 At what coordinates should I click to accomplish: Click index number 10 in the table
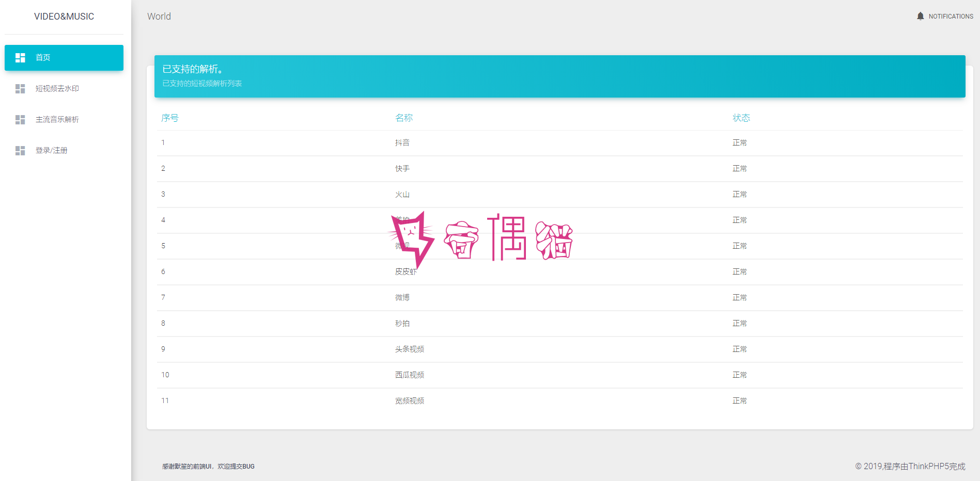coord(165,375)
